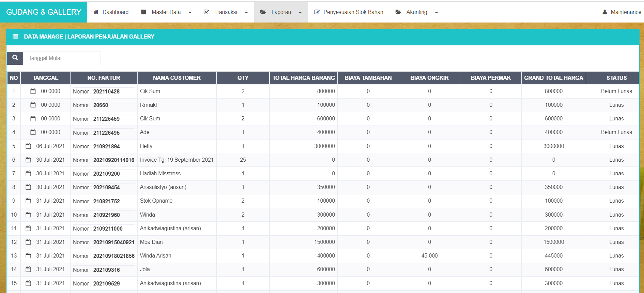This screenshot has width=644, height=293.
Task: Click the Penyesuaian Stok Bahan edit icon
Action: pyautogui.click(x=317, y=12)
